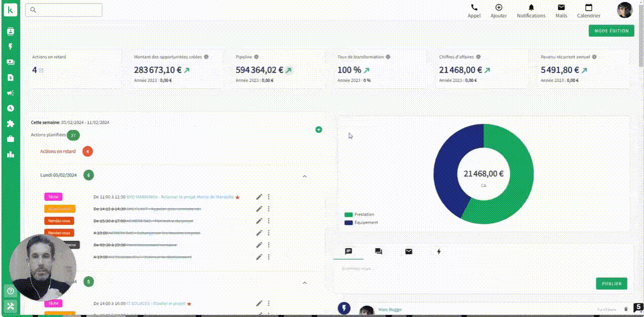Screen dimensions: 644x317
Task: Open the Calendrier calendar icon
Action: (x=588, y=10)
